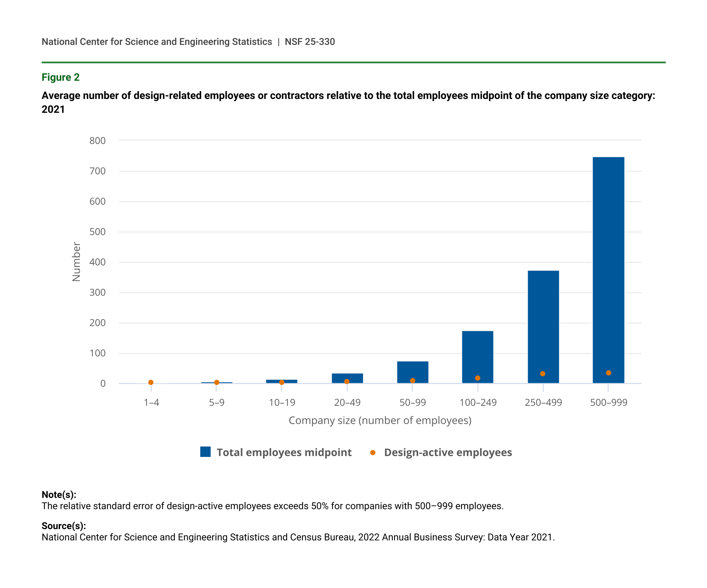The width and height of the screenshot is (707, 588).
Task: Click the orange dot above the 1–4 category
Action: (x=151, y=382)
